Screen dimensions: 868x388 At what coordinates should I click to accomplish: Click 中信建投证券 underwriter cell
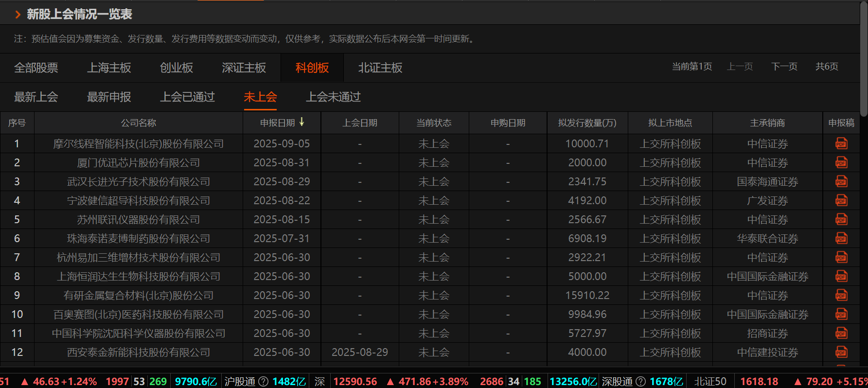click(767, 353)
